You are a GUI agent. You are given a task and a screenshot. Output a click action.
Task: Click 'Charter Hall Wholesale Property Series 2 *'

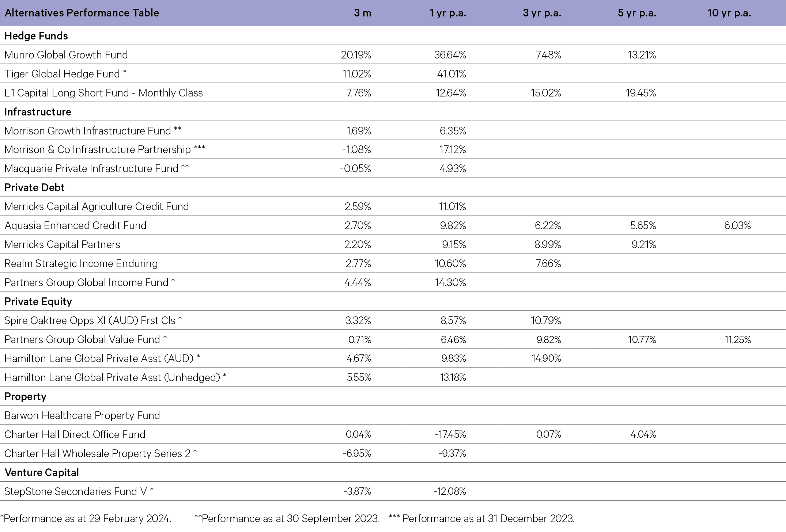tap(101, 453)
